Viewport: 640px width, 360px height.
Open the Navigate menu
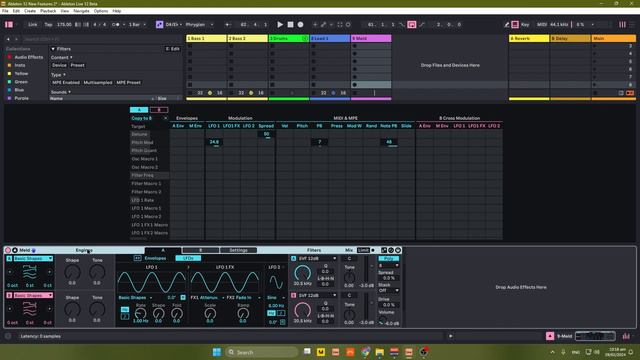81,11
